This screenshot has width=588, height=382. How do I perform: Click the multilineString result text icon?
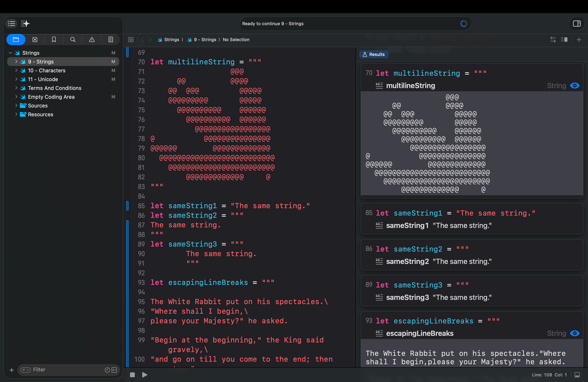(379, 86)
